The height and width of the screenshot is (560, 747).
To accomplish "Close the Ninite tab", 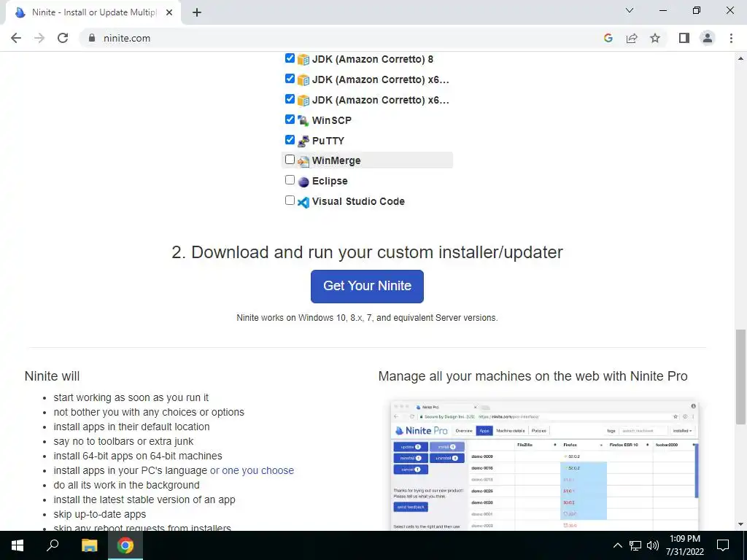I will pyautogui.click(x=169, y=12).
